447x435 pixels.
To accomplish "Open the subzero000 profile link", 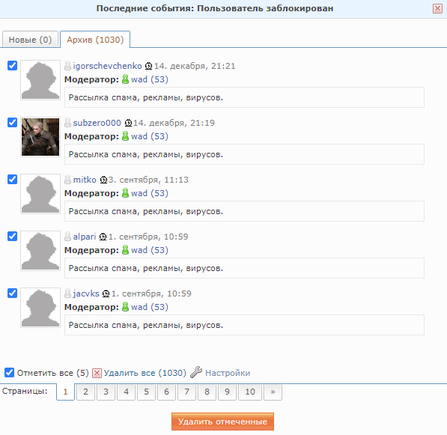I will pyautogui.click(x=97, y=123).
